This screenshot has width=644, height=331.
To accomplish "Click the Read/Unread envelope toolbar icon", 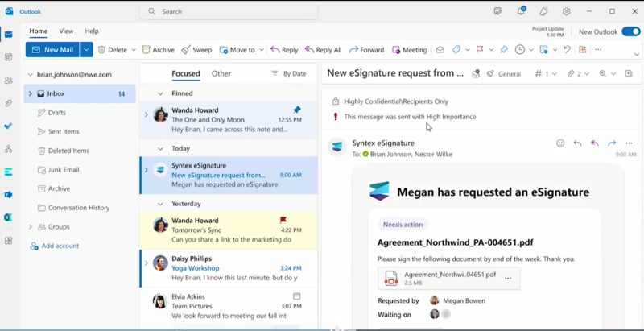I will 440,50.
